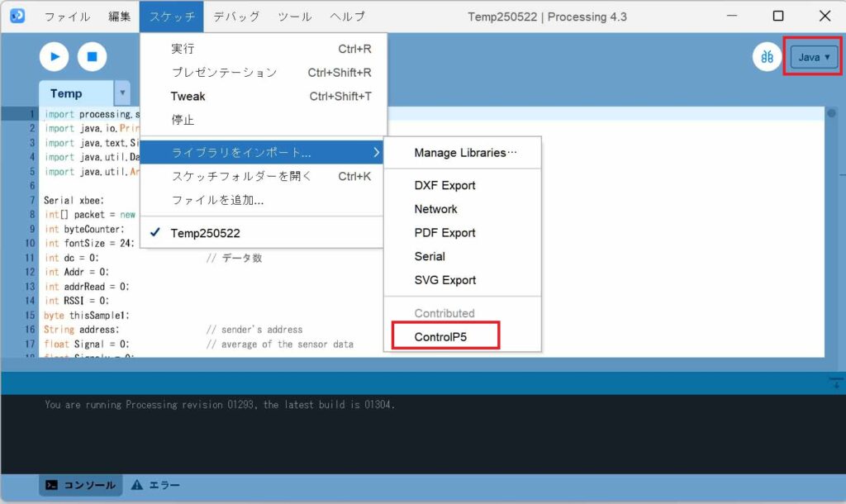This screenshot has height=504, width=846.
Task: Click the console message about revision 01293
Action: 220,405
